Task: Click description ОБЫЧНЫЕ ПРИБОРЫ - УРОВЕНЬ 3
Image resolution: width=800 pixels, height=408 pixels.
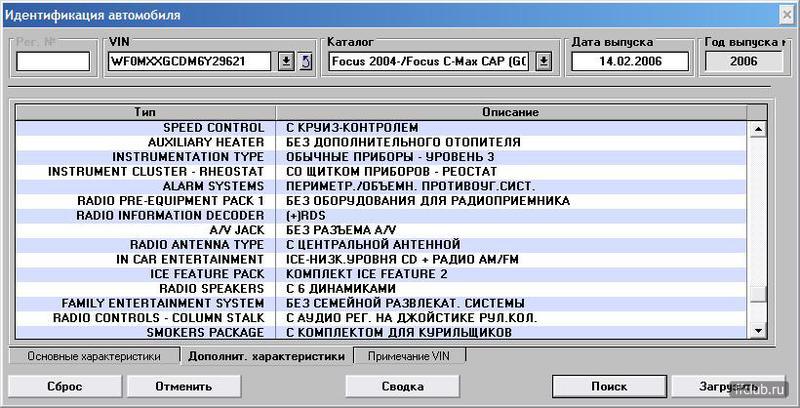Action: 390,157
